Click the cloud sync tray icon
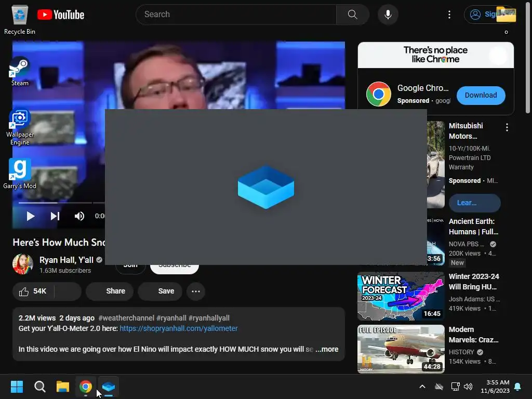 point(439,387)
